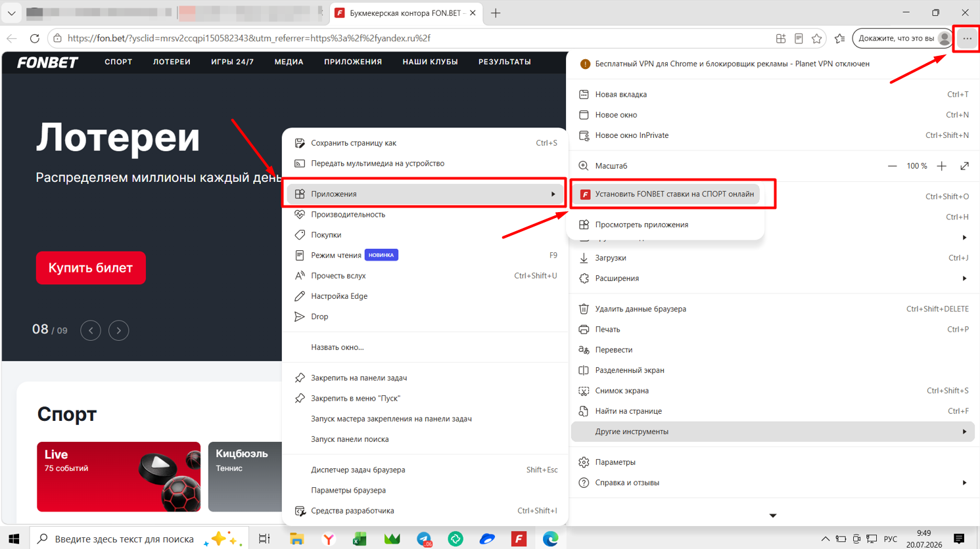Open Edge Settings and more menu button

pos(967,39)
